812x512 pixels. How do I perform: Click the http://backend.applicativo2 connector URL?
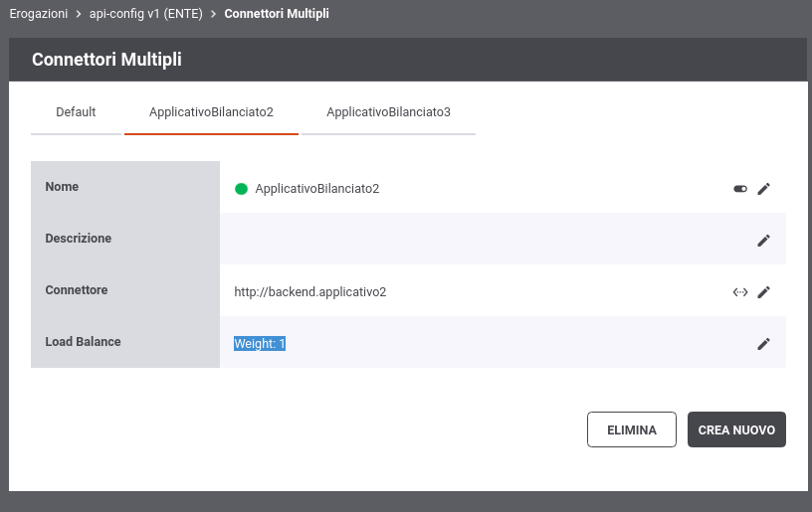coord(310,291)
